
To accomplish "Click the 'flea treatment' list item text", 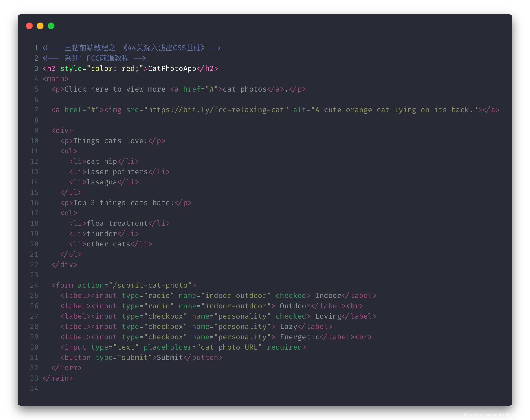I will [117, 223].
